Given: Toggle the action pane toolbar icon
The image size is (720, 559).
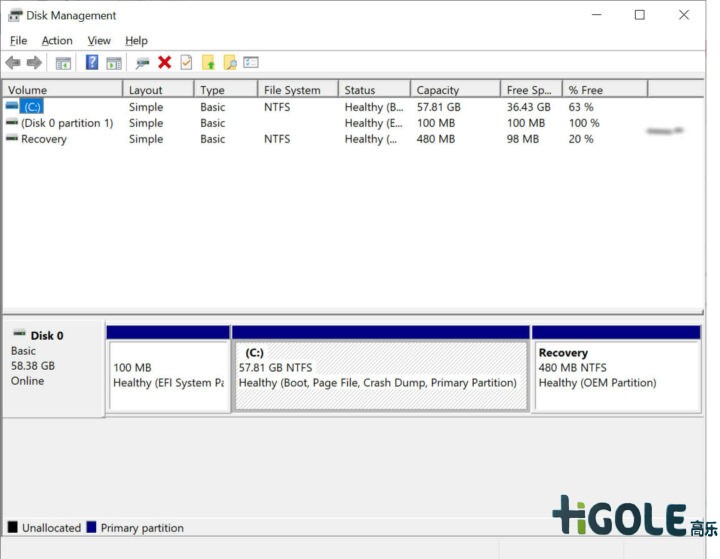Looking at the screenshot, I should tap(114, 63).
